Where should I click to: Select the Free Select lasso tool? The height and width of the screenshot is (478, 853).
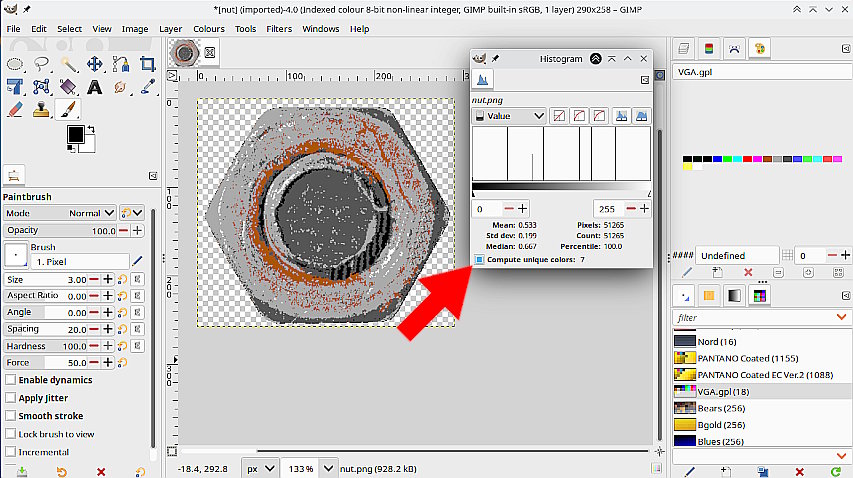pyautogui.click(x=42, y=65)
